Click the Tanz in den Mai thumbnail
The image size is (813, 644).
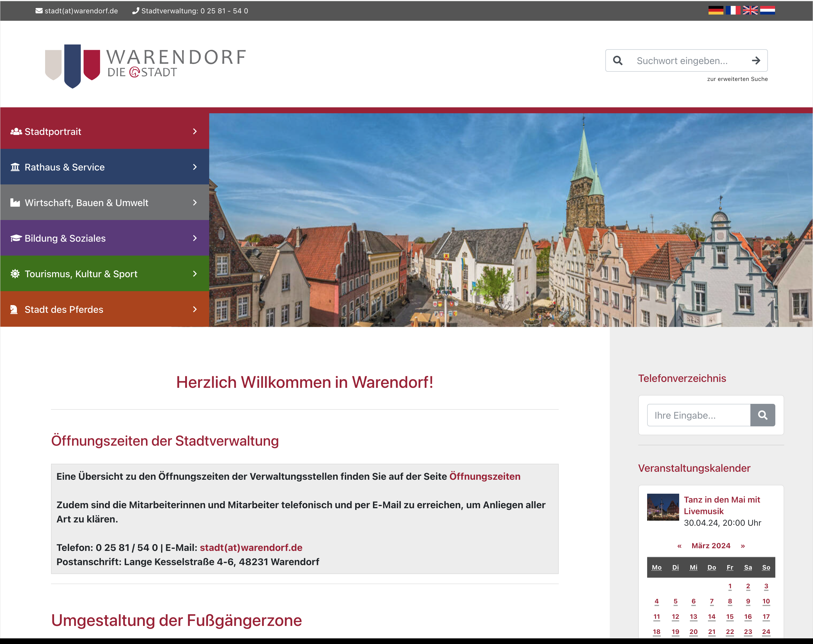pos(663,507)
